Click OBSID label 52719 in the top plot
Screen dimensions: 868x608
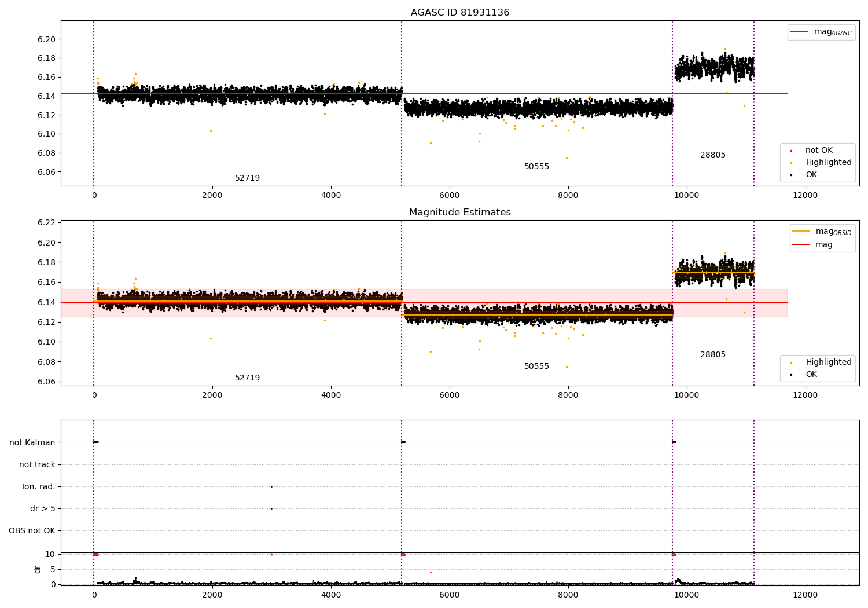click(247, 178)
